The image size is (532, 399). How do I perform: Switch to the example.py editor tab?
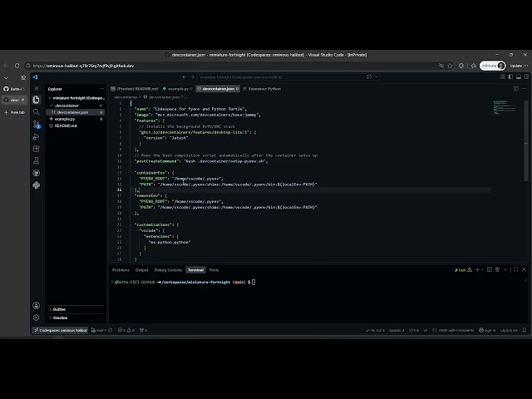tap(177, 89)
